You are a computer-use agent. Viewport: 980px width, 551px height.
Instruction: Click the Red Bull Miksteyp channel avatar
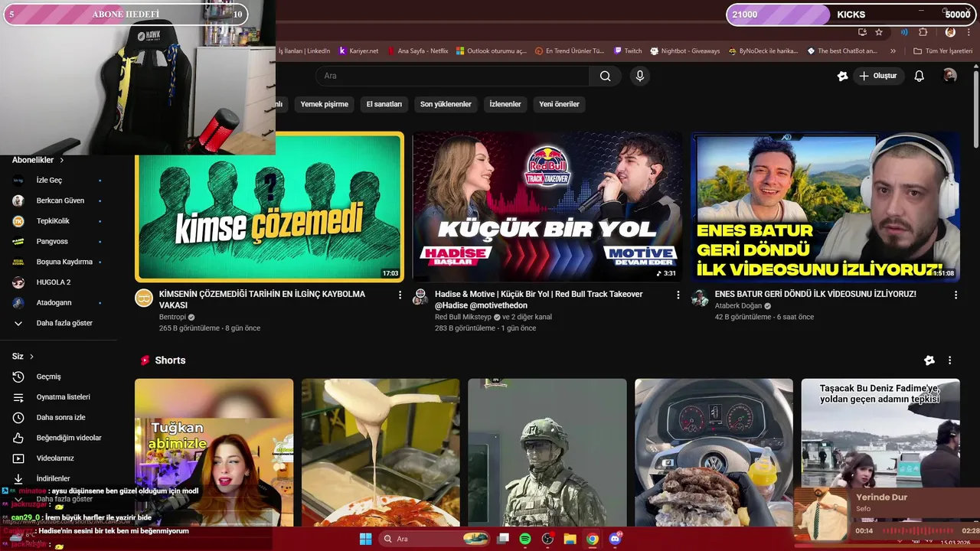click(420, 297)
